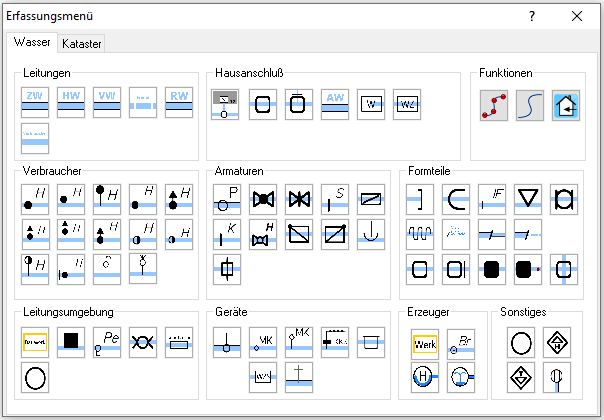The height and width of the screenshot is (420, 604).
Task: Switch to the Kataster tab
Action: (81, 44)
